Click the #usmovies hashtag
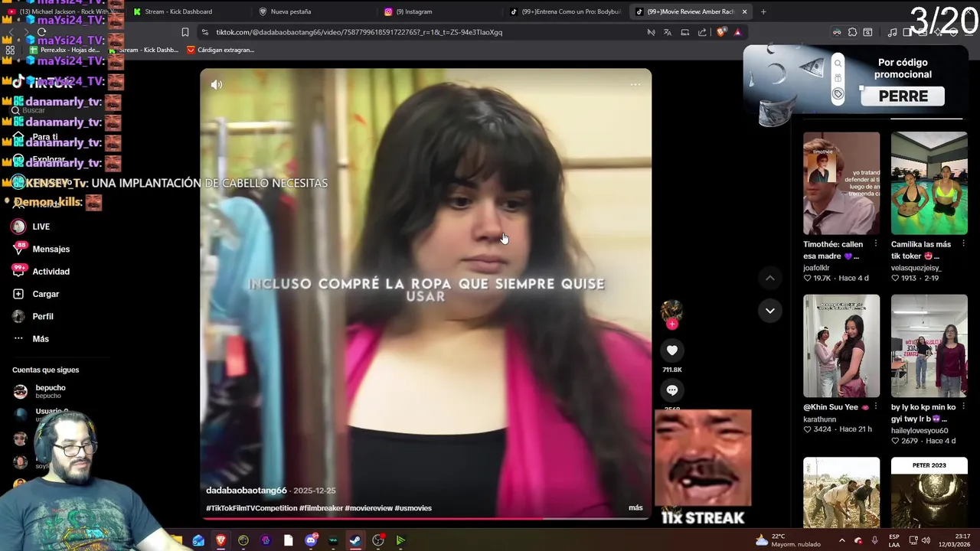Screen dimensions: 980x551 pyautogui.click(x=413, y=508)
